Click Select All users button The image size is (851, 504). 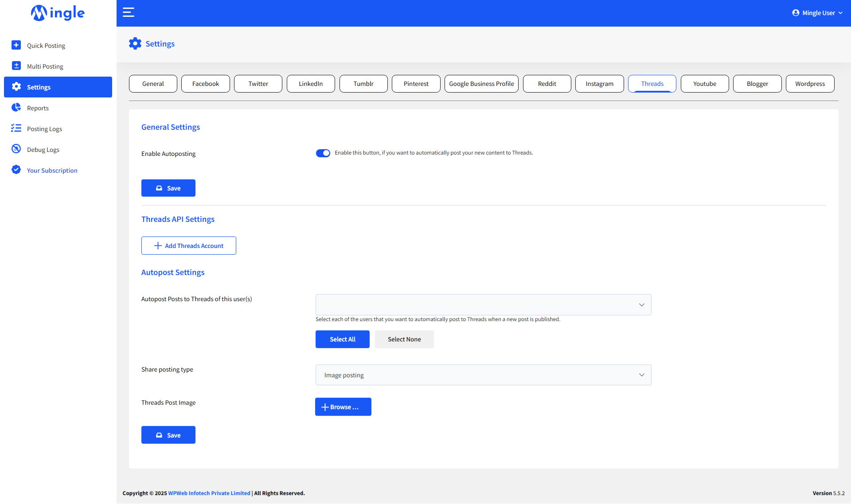[343, 339]
